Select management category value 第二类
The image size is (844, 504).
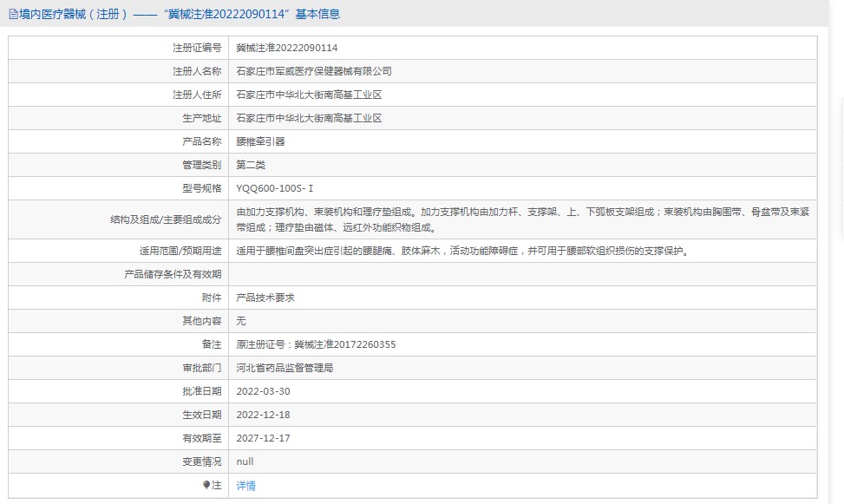pyautogui.click(x=251, y=165)
